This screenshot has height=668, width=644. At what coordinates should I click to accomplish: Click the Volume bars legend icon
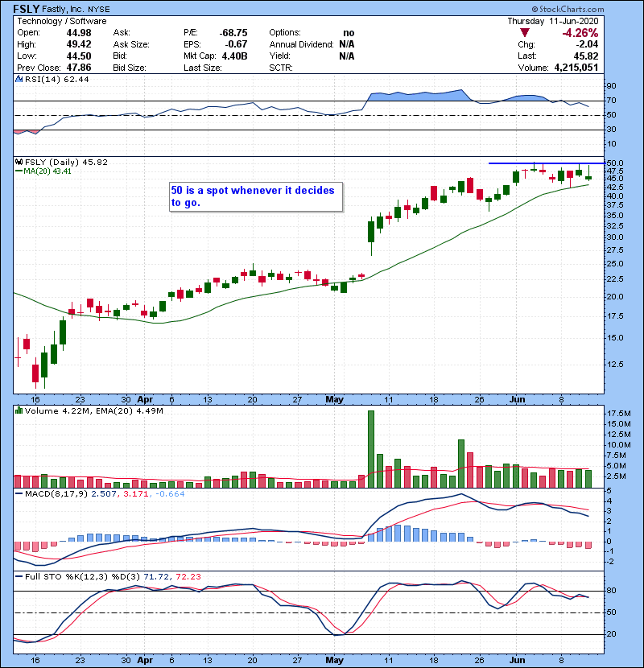click(19, 410)
